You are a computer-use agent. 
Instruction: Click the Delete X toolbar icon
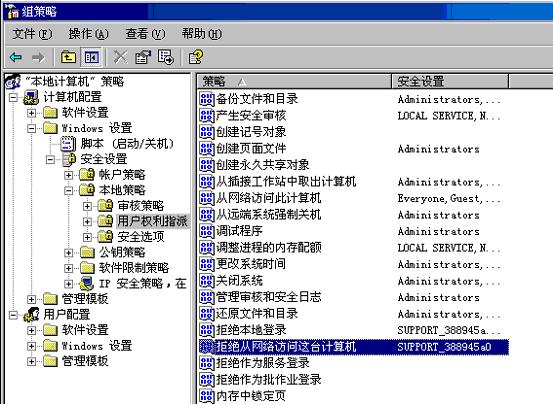point(120,57)
